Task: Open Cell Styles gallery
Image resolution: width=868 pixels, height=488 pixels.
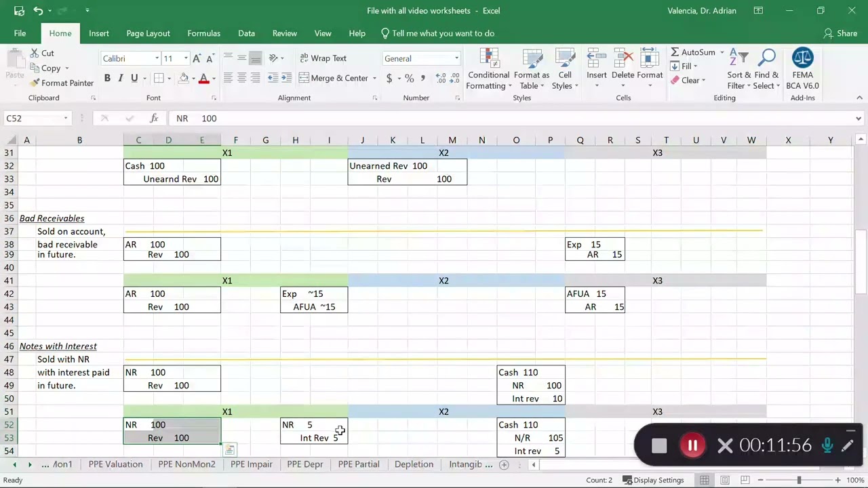Action: coord(565,69)
